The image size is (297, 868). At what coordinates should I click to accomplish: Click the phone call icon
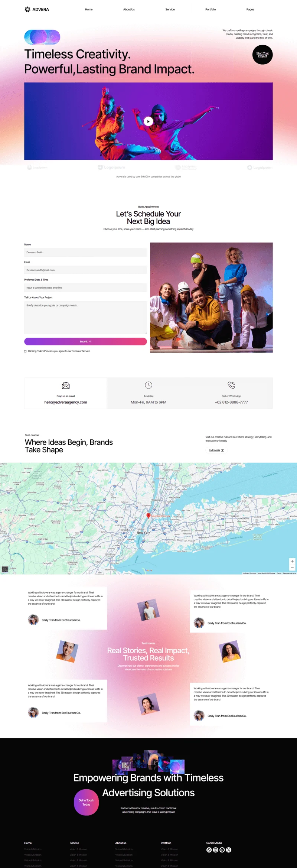(x=231, y=385)
